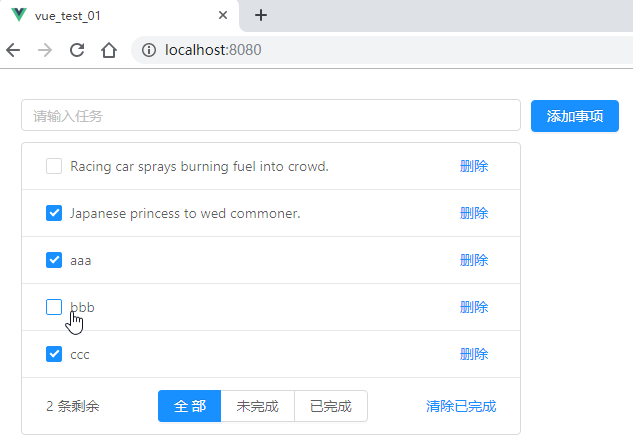Open a new browser tab
The width and height of the screenshot is (633, 445).
[x=261, y=16]
